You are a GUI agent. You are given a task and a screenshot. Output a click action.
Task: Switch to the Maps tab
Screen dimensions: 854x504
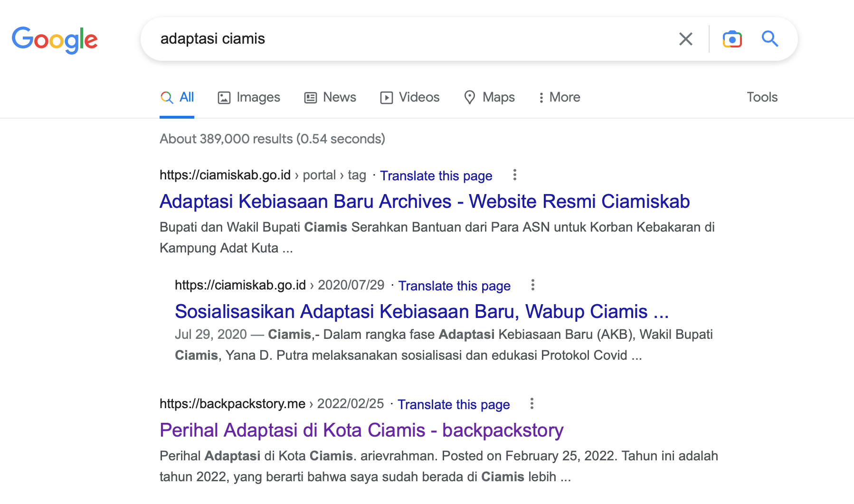tap(489, 97)
